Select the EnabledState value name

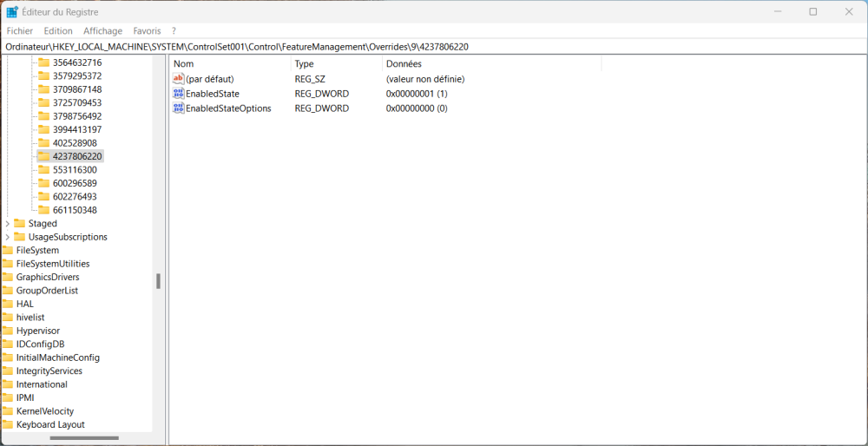click(213, 94)
